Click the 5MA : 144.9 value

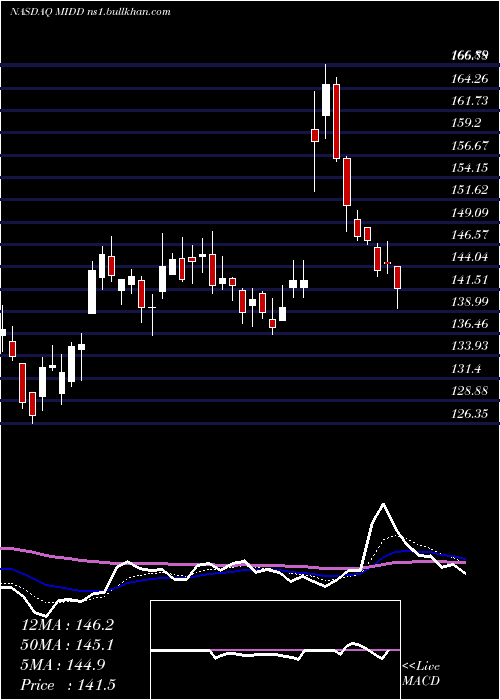[63, 665]
